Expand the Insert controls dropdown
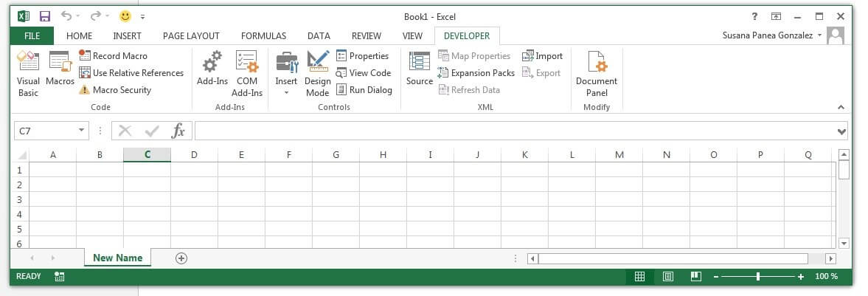868x296 pixels. click(286, 93)
